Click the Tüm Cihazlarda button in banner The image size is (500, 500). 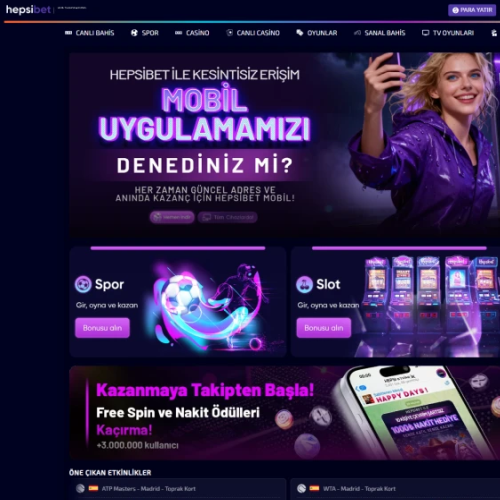coord(227,217)
